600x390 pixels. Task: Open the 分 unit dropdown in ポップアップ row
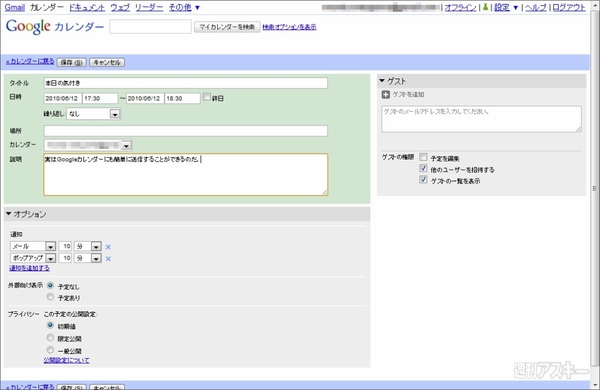[x=88, y=258]
